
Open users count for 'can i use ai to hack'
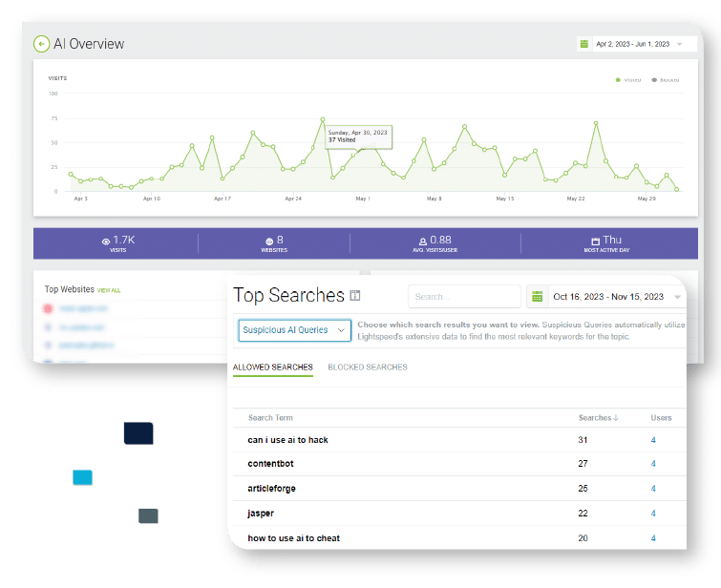653,440
